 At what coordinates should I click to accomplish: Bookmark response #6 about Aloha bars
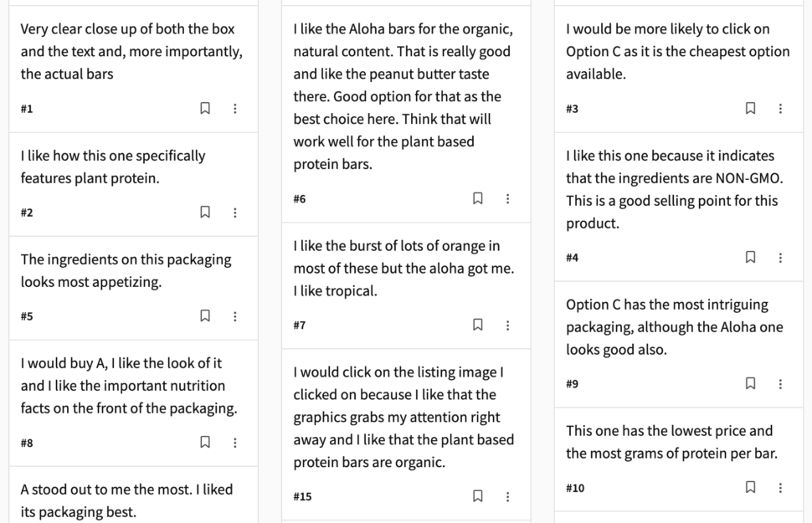[x=478, y=199]
